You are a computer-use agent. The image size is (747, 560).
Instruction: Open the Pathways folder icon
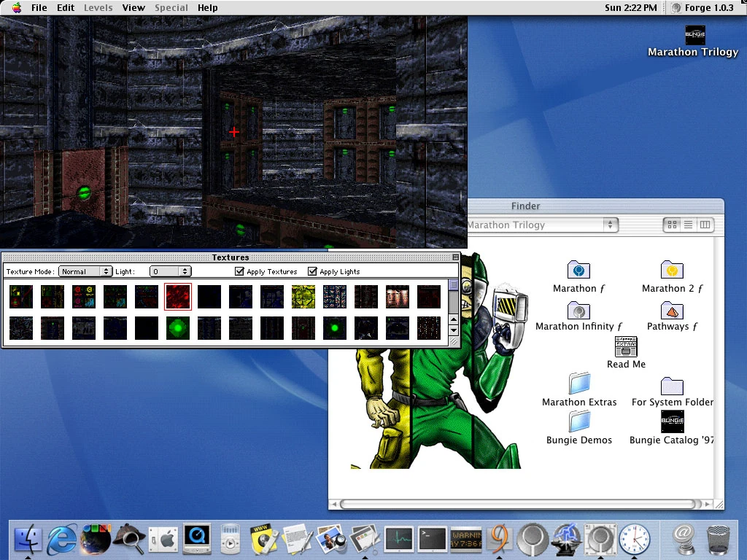(x=671, y=311)
